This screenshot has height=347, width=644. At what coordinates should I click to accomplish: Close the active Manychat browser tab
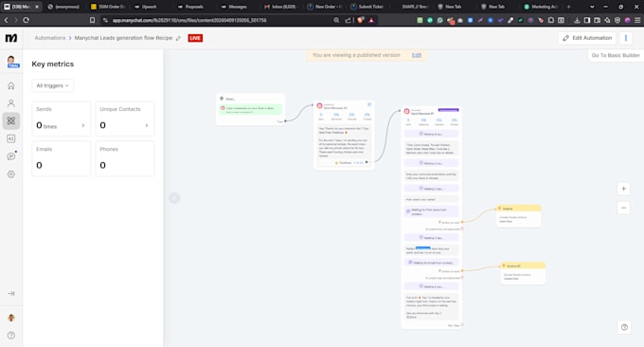[x=37, y=7]
